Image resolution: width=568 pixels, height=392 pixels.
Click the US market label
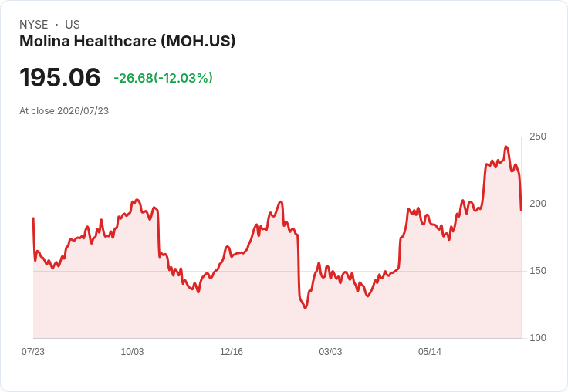pos(73,25)
